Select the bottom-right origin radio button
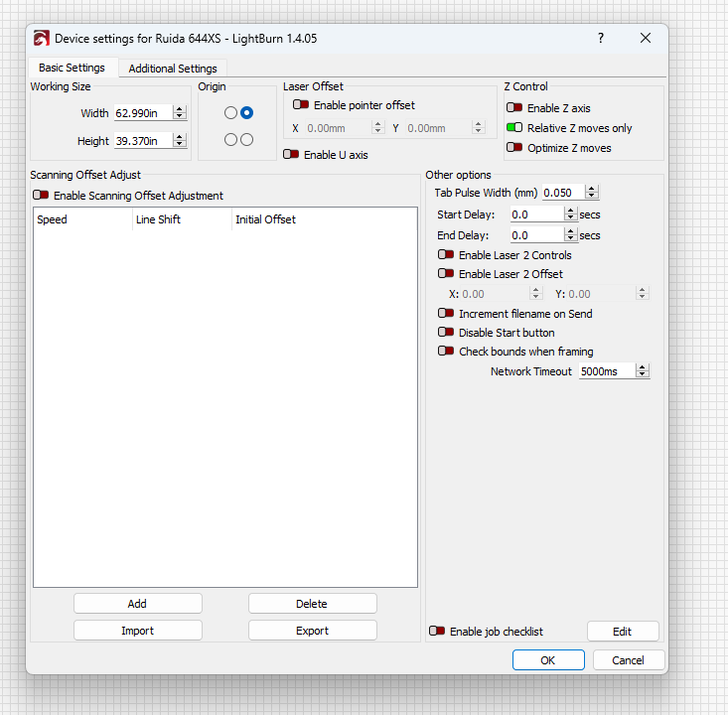This screenshot has width=728, height=715. (247, 140)
